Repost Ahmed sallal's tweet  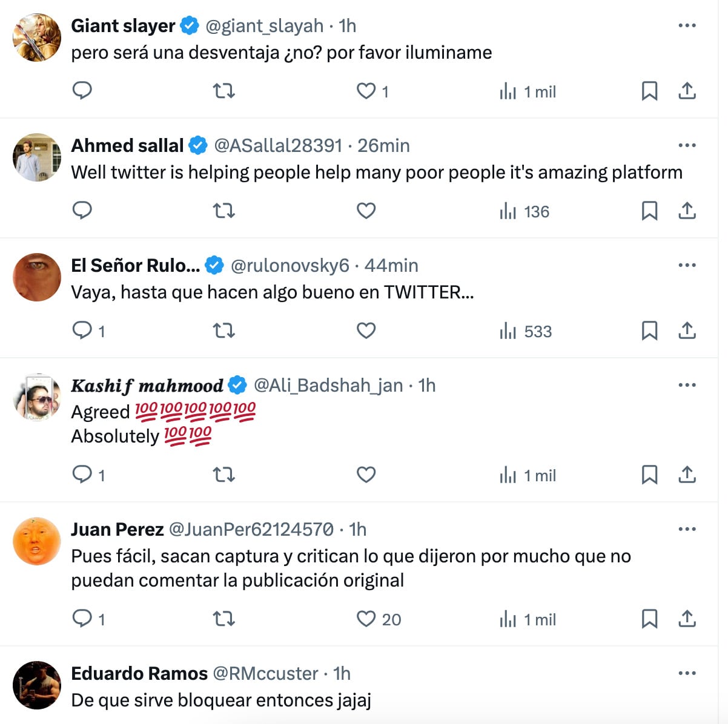pos(223,211)
